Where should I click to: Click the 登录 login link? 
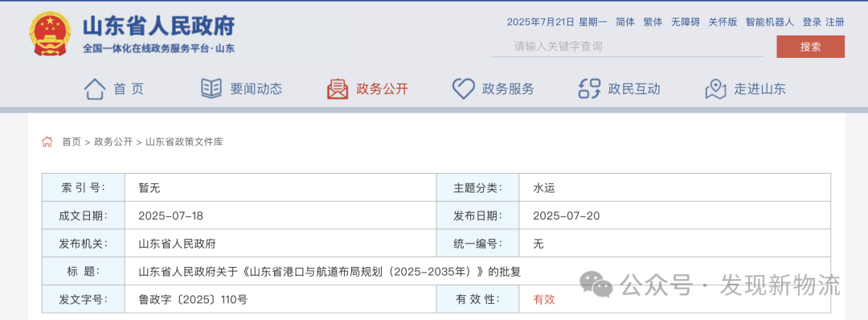point(812,23)
